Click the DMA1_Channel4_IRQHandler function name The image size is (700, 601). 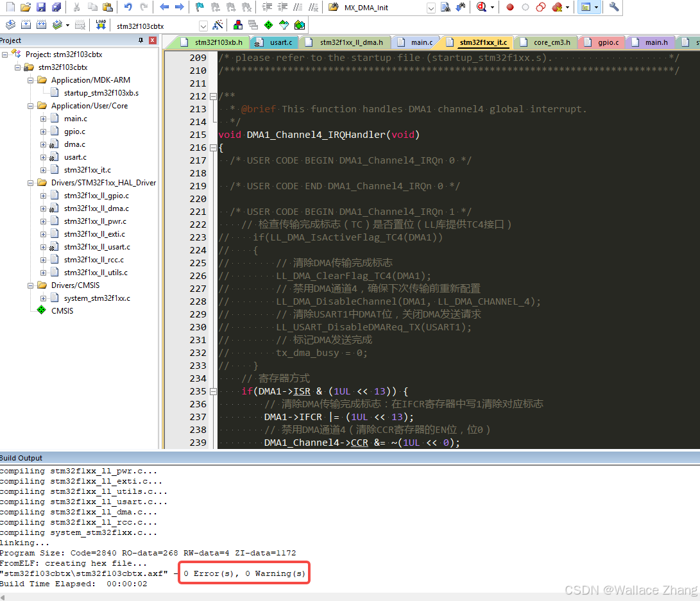[316, 135]
